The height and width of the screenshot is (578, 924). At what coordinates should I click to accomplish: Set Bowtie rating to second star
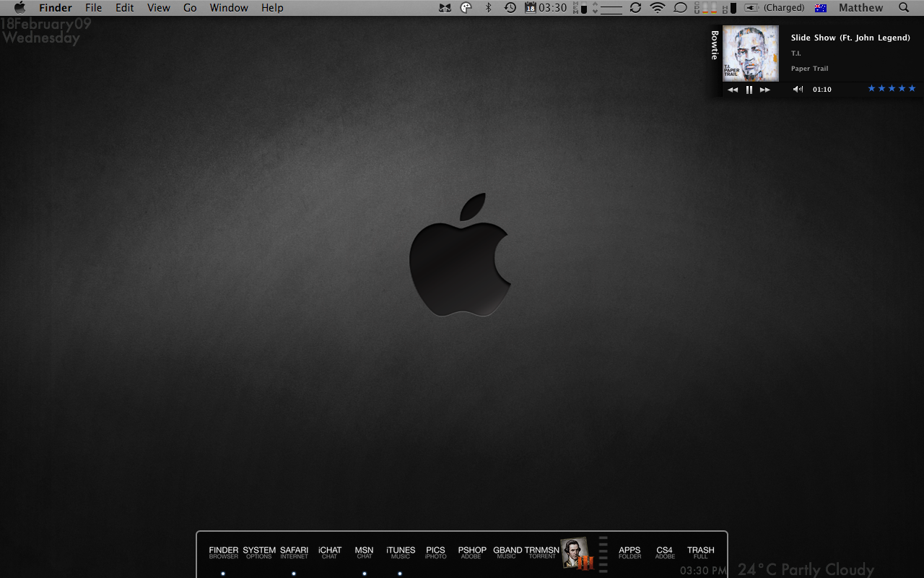[881, 88]
